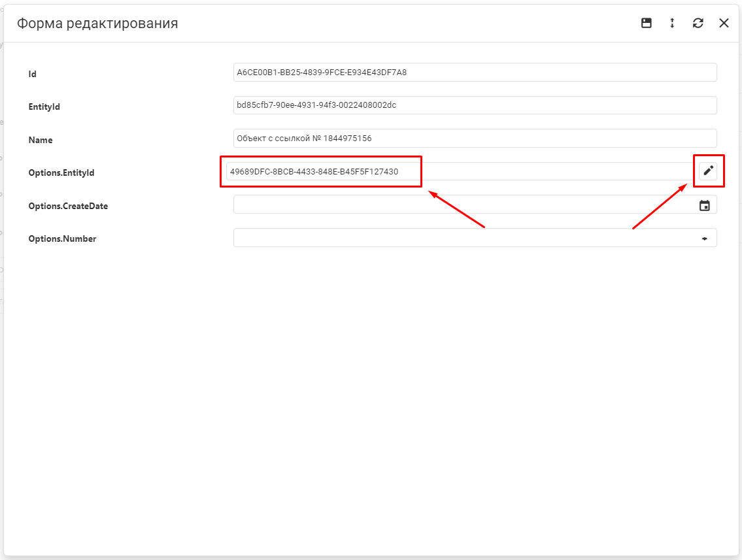The height and width of the screenshot is (560, 742).
Task: Click the vertical resize arrows icon
Action: pyautogui.click(x=672, y=23)
